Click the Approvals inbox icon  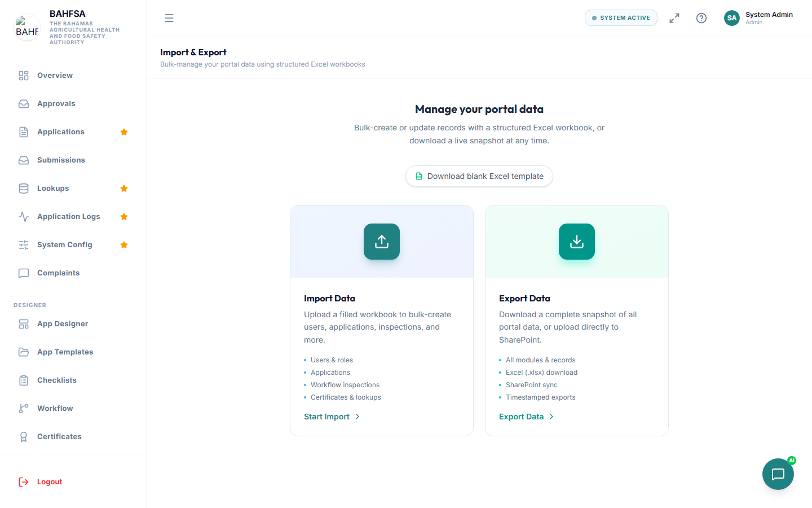(24, 104)
